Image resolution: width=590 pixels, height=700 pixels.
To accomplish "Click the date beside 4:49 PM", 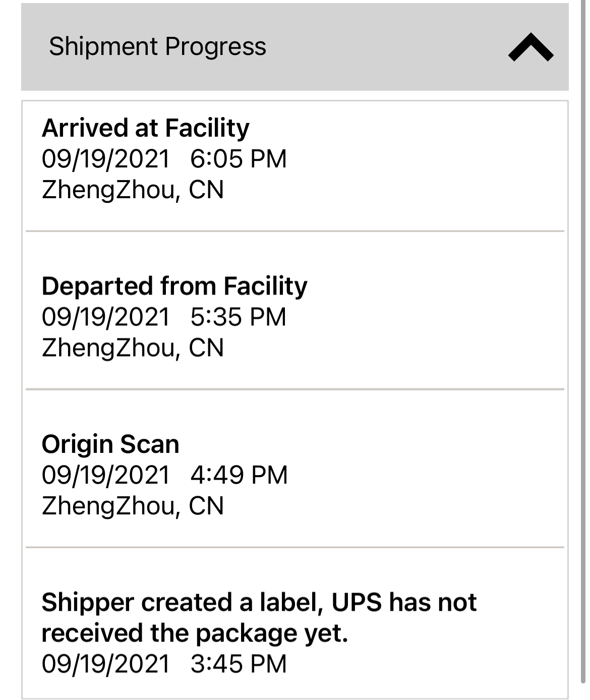I will (105, 475).
